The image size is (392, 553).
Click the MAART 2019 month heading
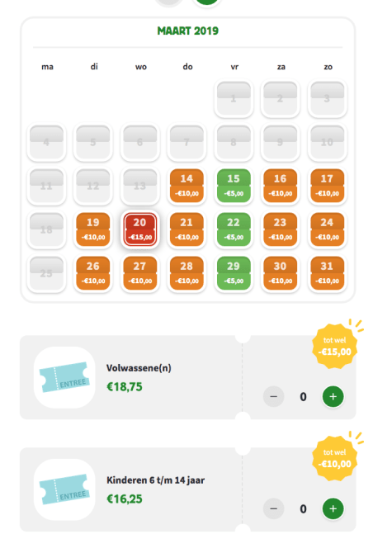188,31
